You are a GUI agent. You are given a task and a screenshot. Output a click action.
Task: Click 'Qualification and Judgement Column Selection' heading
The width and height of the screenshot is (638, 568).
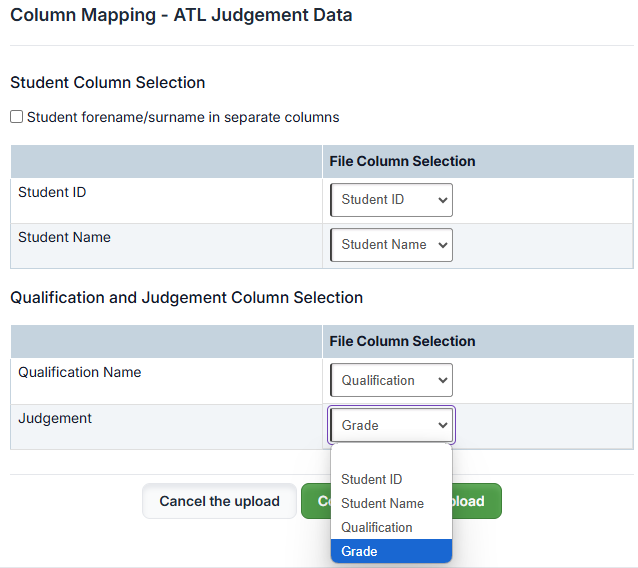click(186, 297)
